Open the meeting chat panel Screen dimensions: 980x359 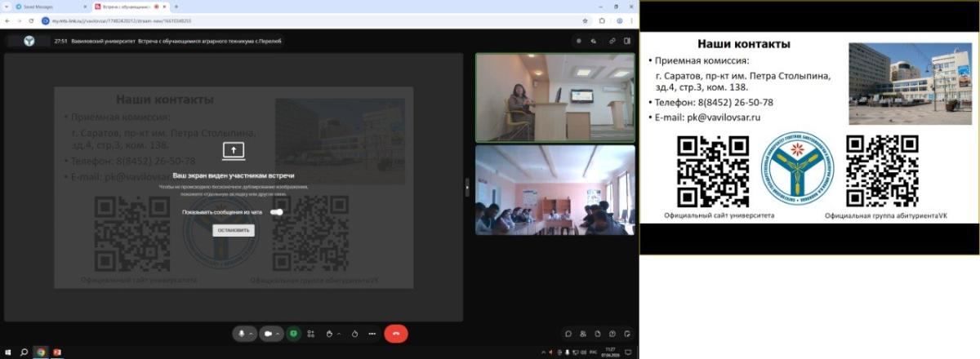(568, 334)
